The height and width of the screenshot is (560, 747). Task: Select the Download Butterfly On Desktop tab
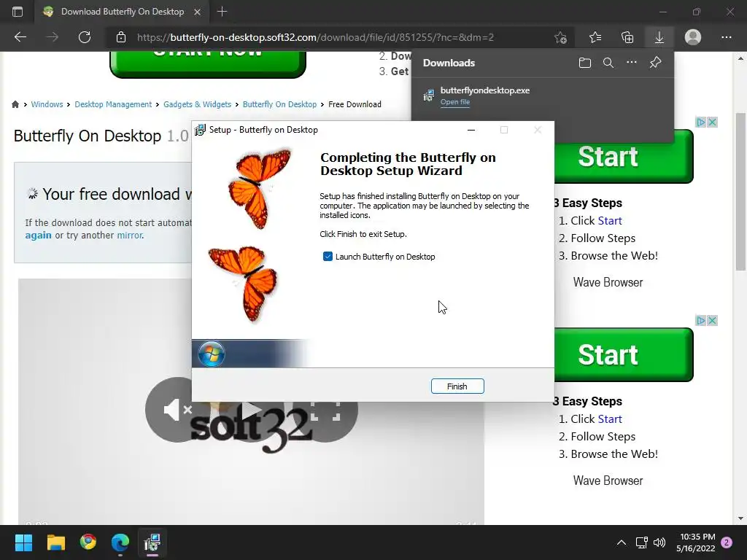[x=122, y=12]
